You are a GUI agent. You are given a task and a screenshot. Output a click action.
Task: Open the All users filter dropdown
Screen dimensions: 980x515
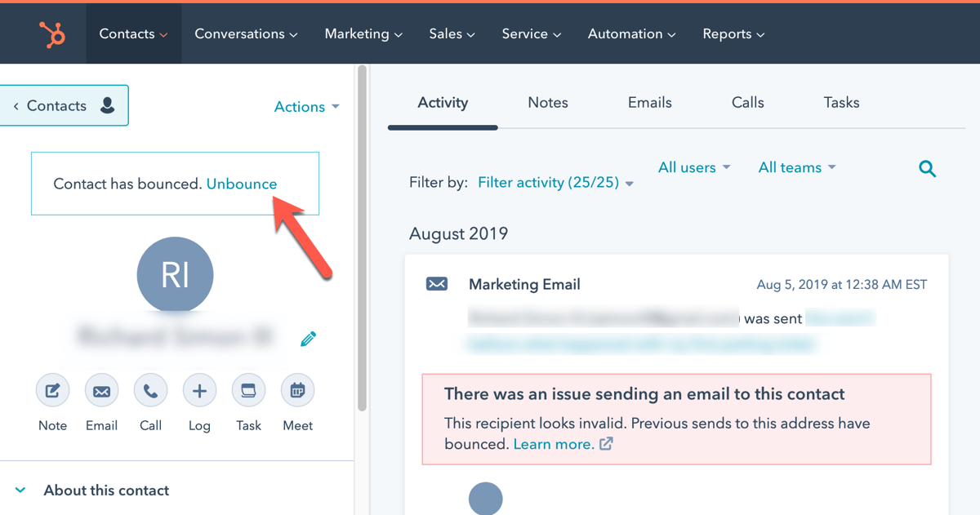pos(693,166)
